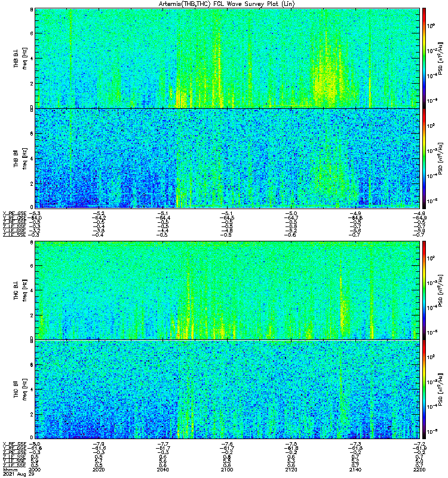Click the THB B⊥ panel color bar

click(424, 58)
